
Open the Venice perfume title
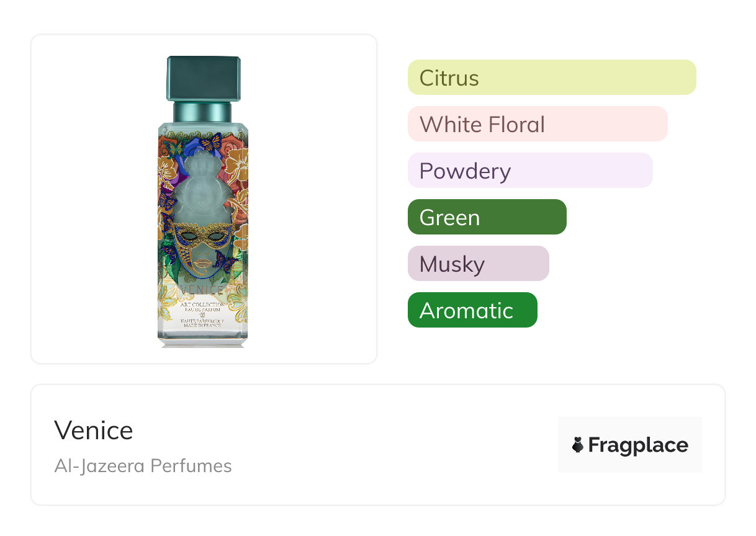point(94,430)
